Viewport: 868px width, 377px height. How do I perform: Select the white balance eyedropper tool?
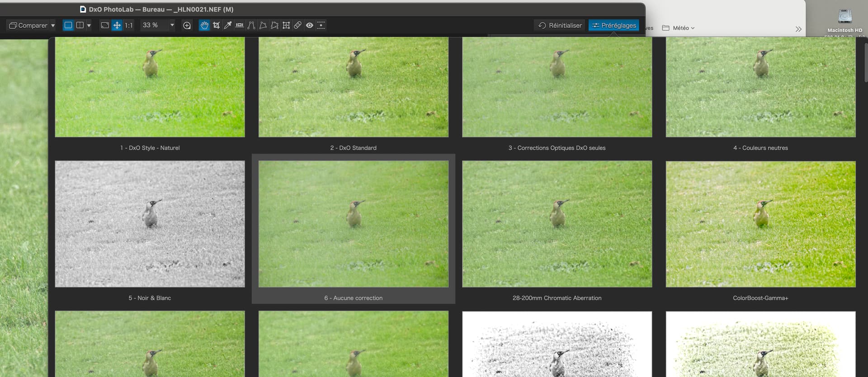point(228,25)
